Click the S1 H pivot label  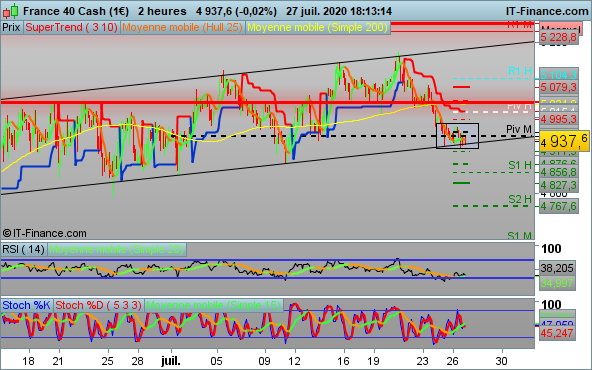tap(520, 165)
